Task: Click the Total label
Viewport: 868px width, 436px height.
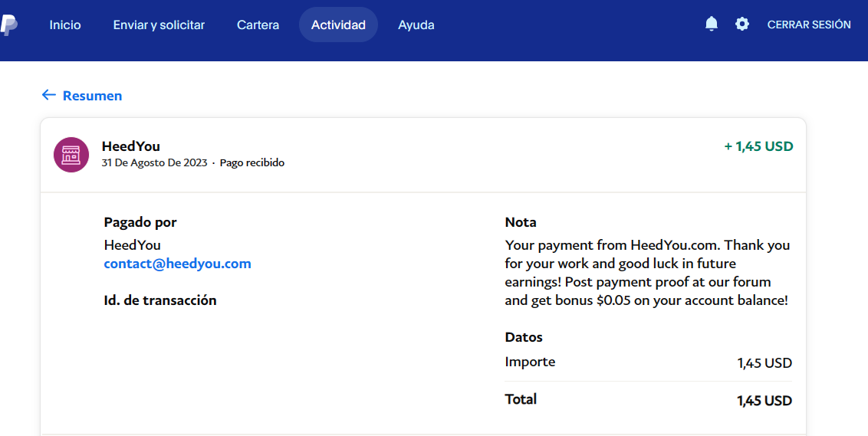Action: pos(521,399)
